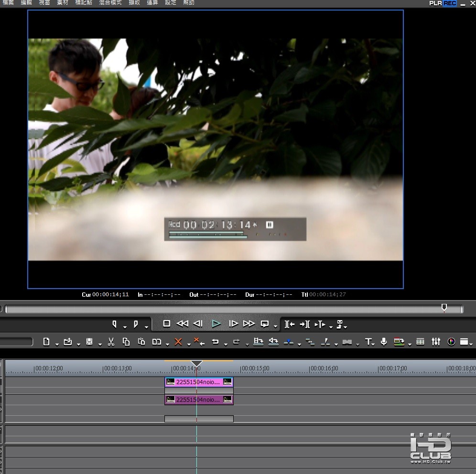Toggle the bin window display
The height and width of the screenshot is (474, 476).
click(464, 342)
